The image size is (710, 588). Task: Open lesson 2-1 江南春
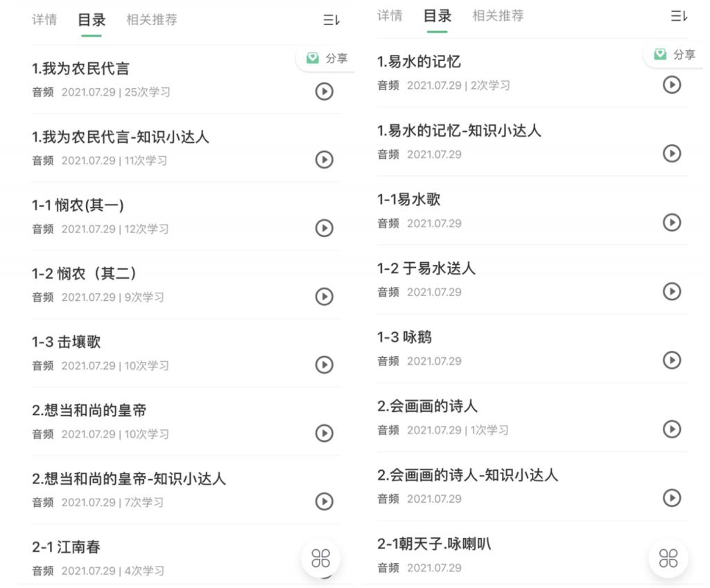pos(186,557)
